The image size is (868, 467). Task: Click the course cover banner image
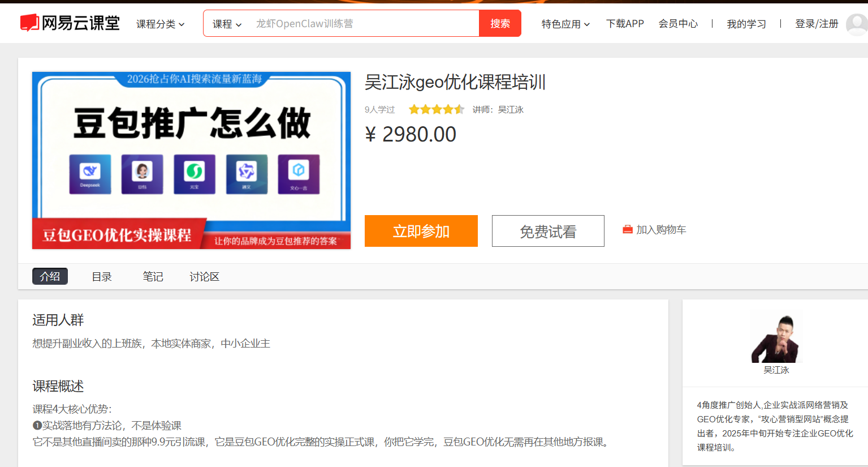(x=192, y=161)
